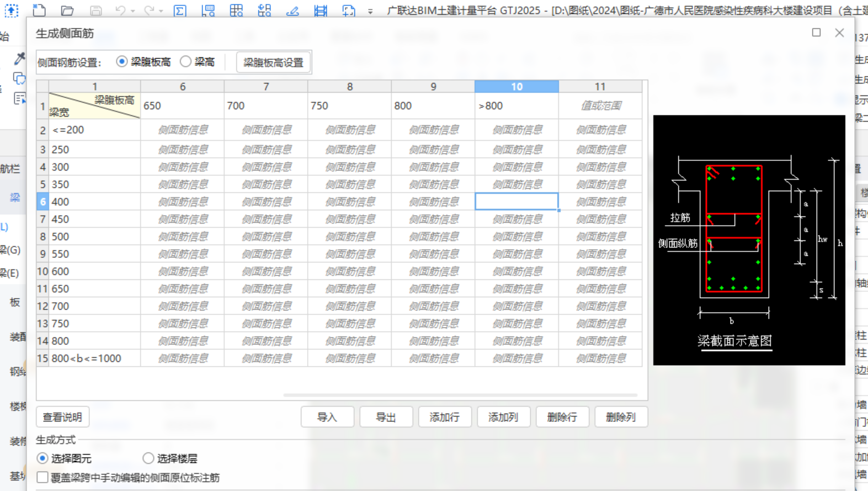Click the 侧面筋信息 cell in row 800<b<=1000, column 11

[x=600, y=358]
